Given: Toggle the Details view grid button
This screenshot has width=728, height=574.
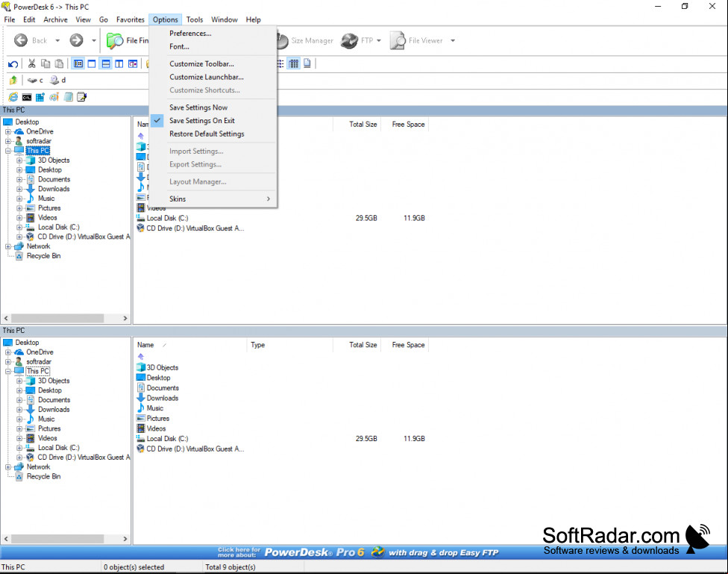Looking at the screenshot, I should (294, 63).
